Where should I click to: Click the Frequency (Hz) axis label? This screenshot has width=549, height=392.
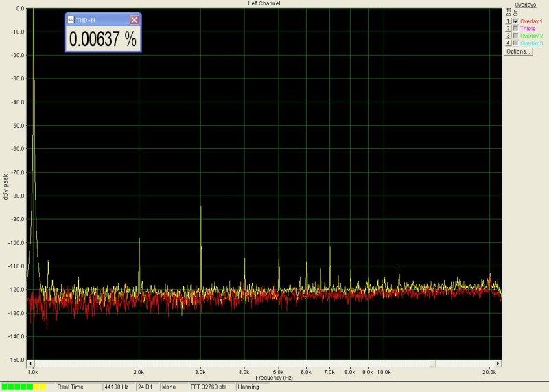(x=274, y=378)
